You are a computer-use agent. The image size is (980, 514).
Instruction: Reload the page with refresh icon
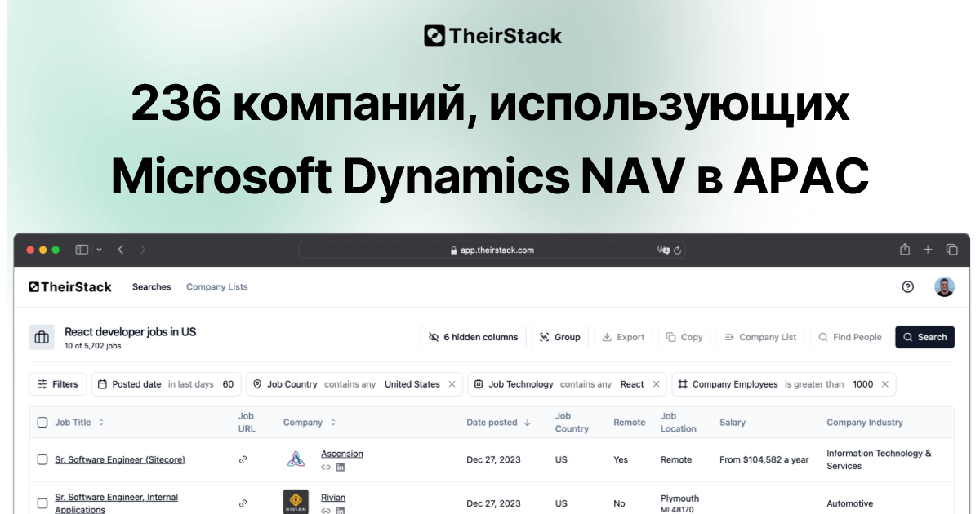[x=678, y=250]
